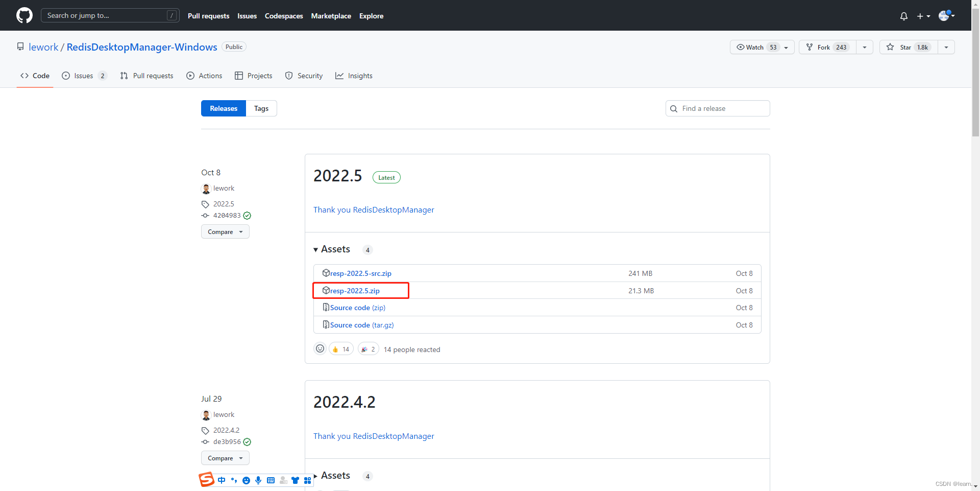Image resolution: width=980 pixels, height=491 pixels.
Task: Open the plus create-new dropdown
Action: pos(923,16)
